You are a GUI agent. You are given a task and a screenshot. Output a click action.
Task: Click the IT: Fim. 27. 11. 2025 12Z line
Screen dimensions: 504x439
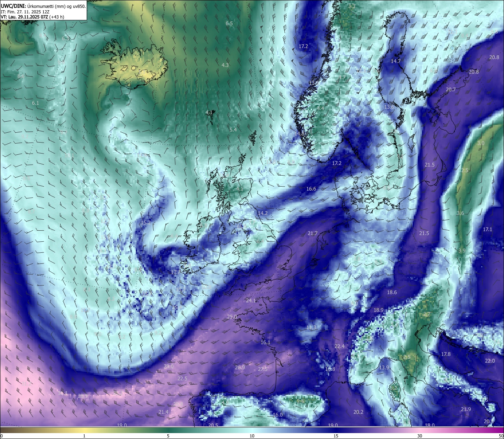pyautogui.click(x=24, y=12)
